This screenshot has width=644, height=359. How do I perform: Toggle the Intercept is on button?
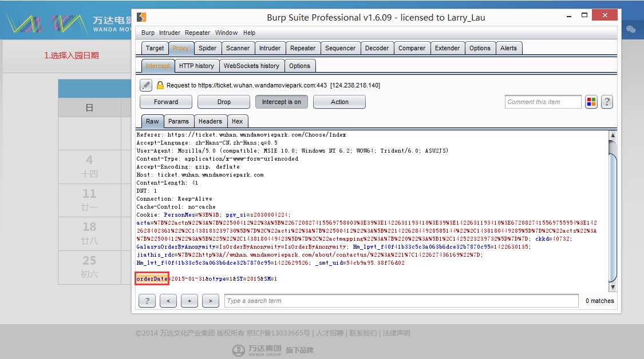281,102
